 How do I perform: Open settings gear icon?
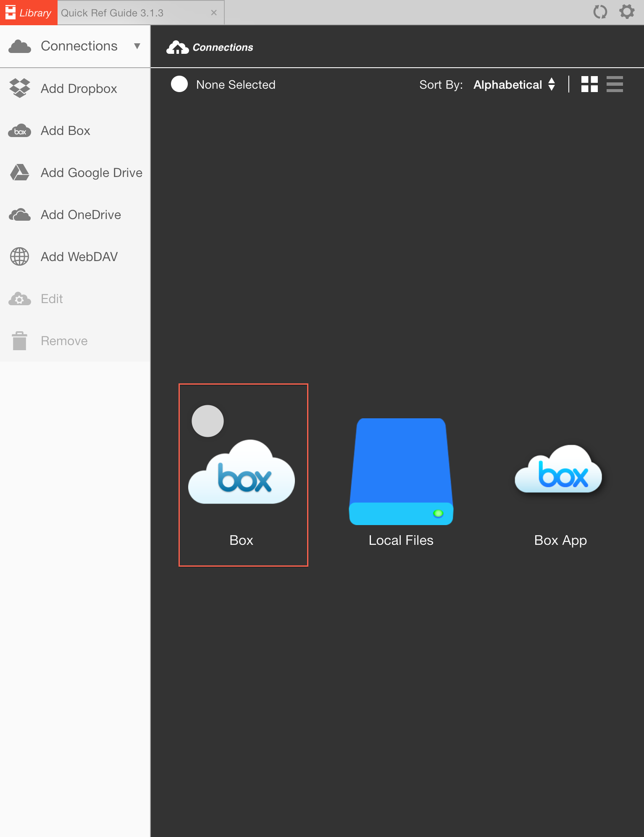[627, 12]
